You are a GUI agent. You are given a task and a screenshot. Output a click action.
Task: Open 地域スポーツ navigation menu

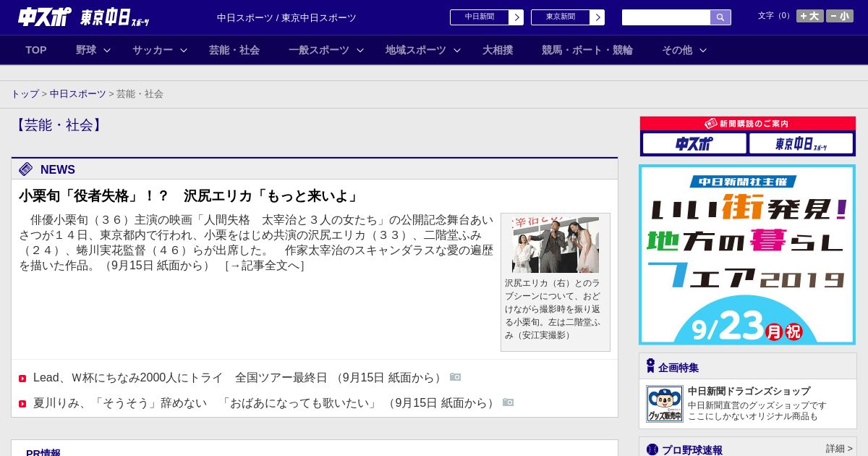click(x=416, y=50)
